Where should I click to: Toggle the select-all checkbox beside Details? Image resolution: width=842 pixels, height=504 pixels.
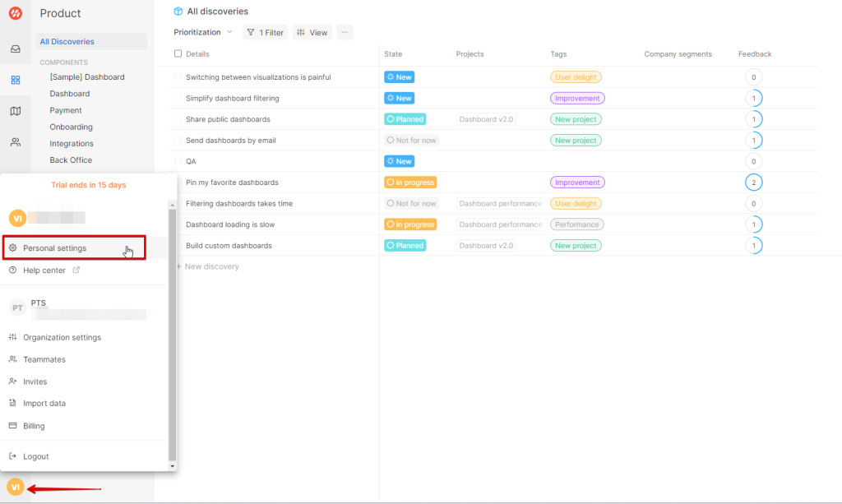click(x=178, y=54)
